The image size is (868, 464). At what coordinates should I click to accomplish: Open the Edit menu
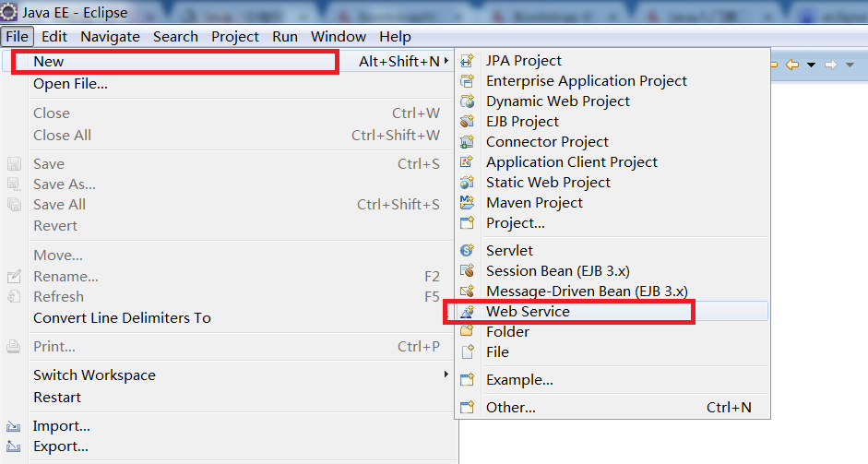click(x=54, y=37)
